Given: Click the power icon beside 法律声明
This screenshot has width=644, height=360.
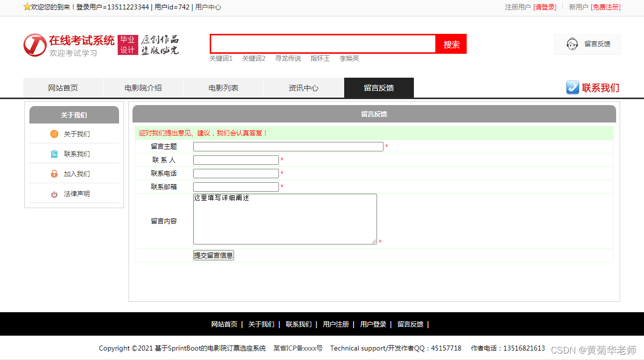Looking at the screenshot, I should 54,194.
